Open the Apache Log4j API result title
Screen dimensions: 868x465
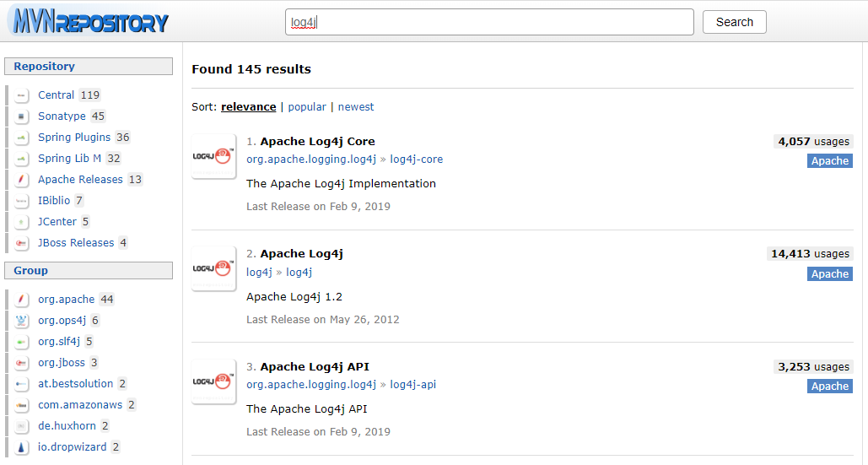(315, 367)
